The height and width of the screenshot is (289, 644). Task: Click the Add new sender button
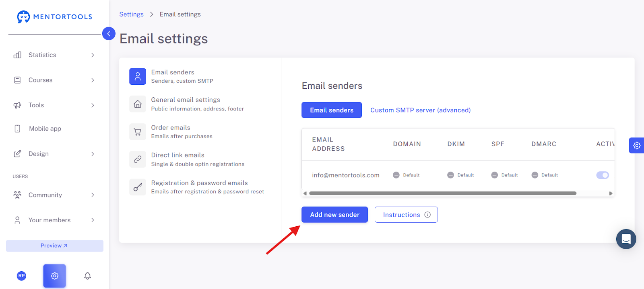334,215
